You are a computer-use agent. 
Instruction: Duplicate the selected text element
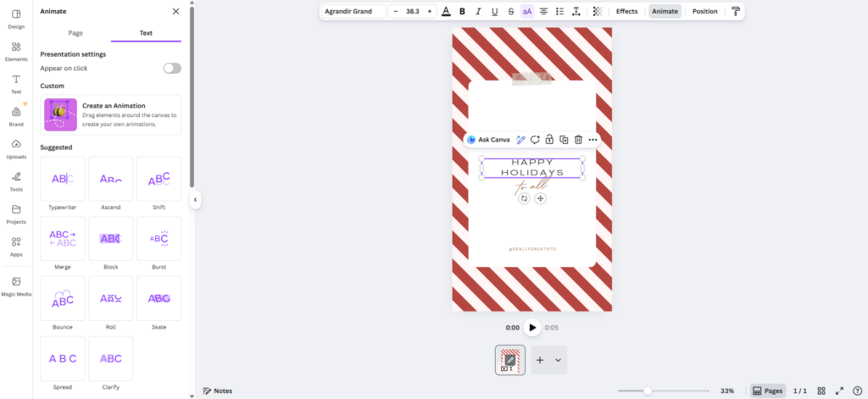564,140
